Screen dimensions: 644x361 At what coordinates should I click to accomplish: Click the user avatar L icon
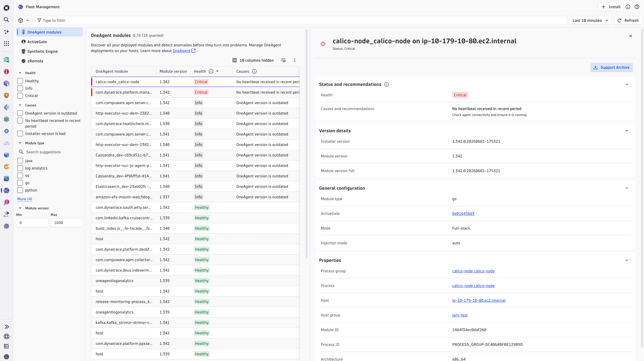click(7, 357)
